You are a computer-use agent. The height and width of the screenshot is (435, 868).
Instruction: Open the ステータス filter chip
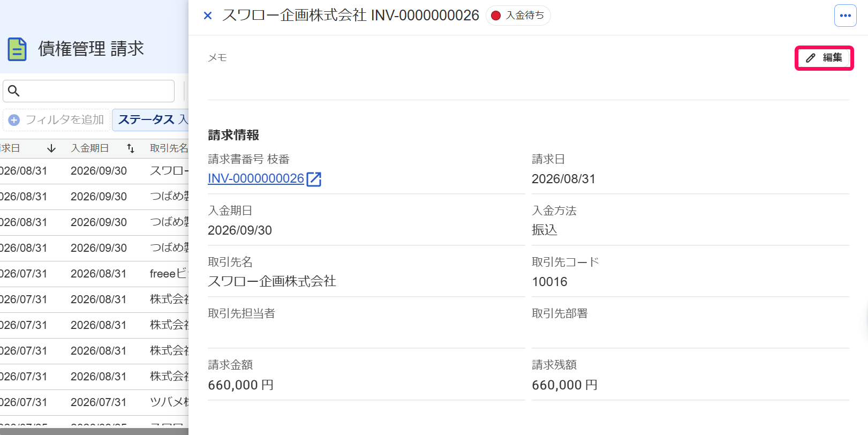150,120
